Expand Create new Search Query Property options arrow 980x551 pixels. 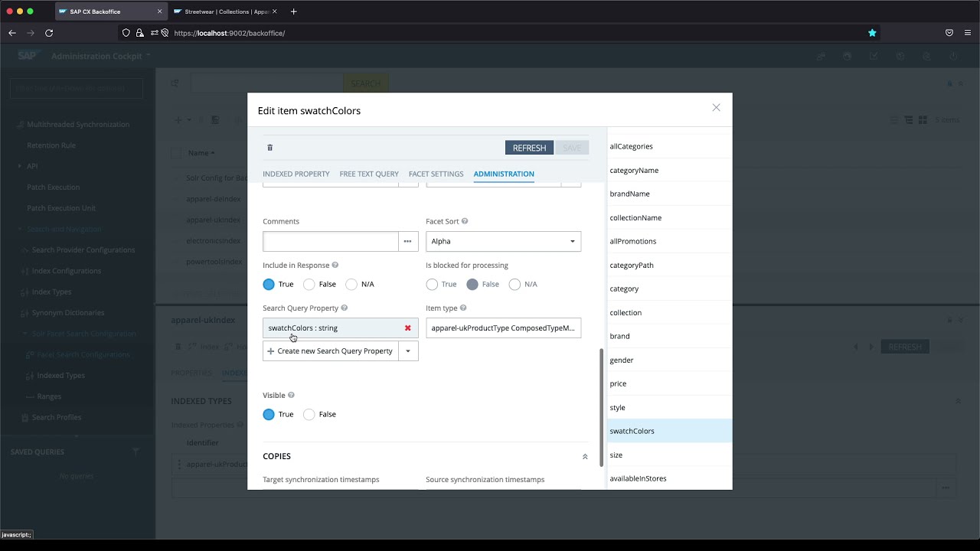pos(408,351)
